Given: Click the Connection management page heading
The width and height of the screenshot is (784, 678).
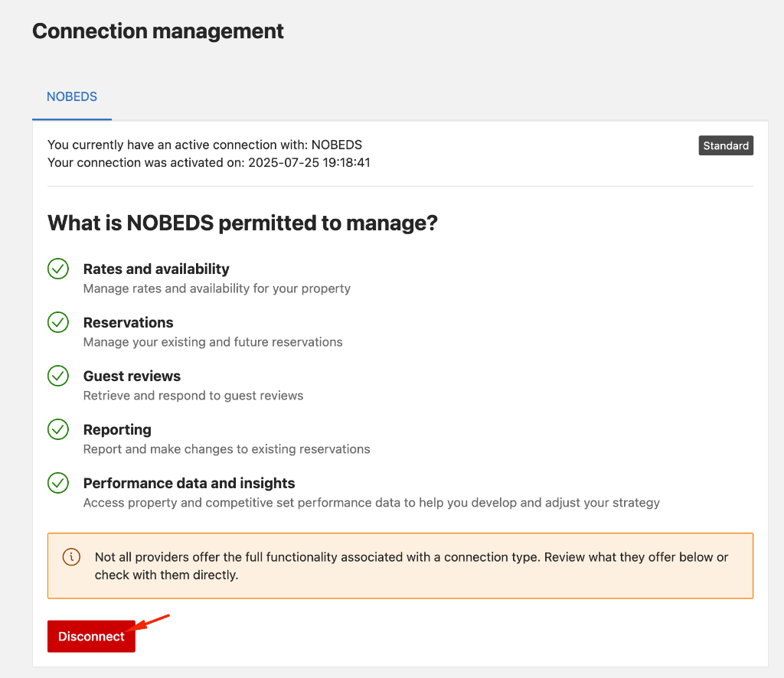Looking at the screenshot, I should 158,31.
